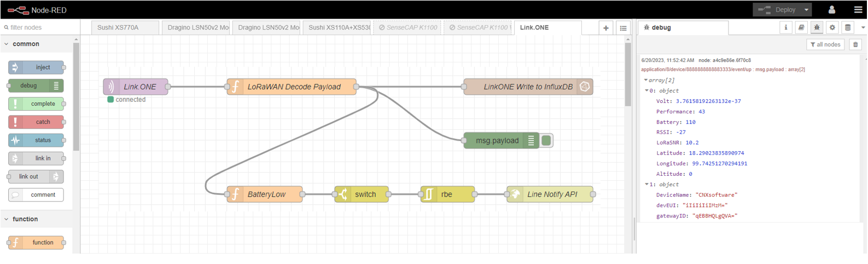Open the main hamburger menu
The width and height of the screenshot is (868, 264).
click(858, 10)
